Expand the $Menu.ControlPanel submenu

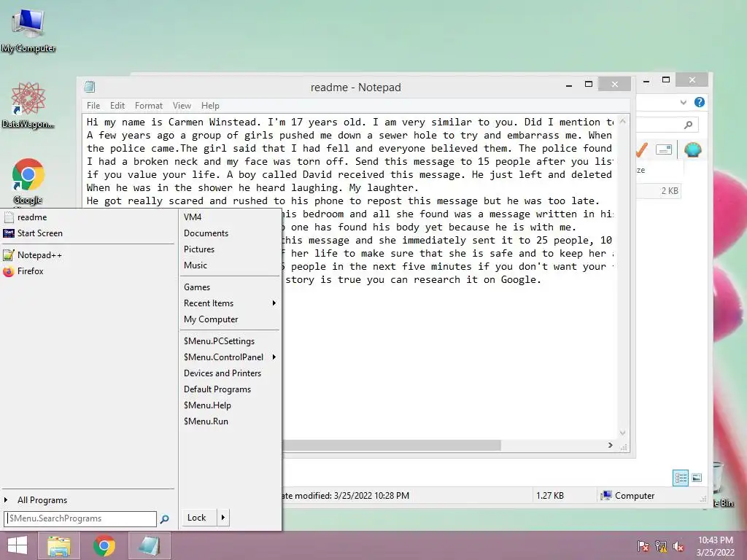tap(230, 357)
